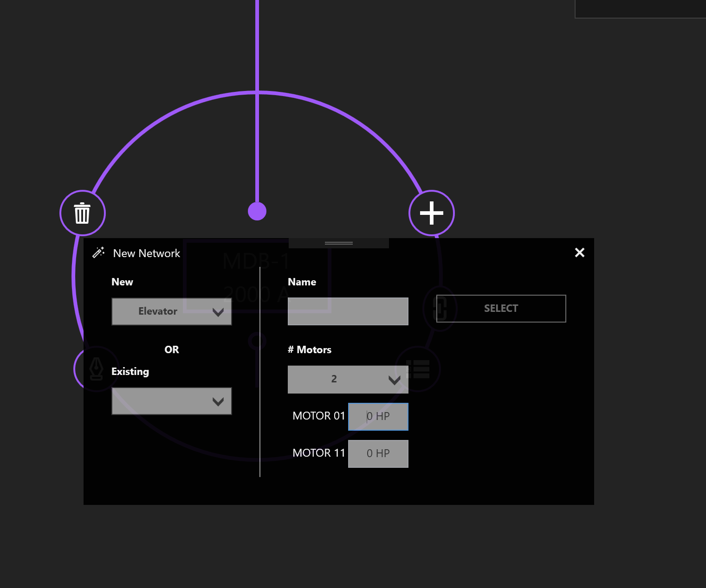Click the MOTOR 11 HP field
The width and height of the screenshot is (706, 588).
point(378,453)
